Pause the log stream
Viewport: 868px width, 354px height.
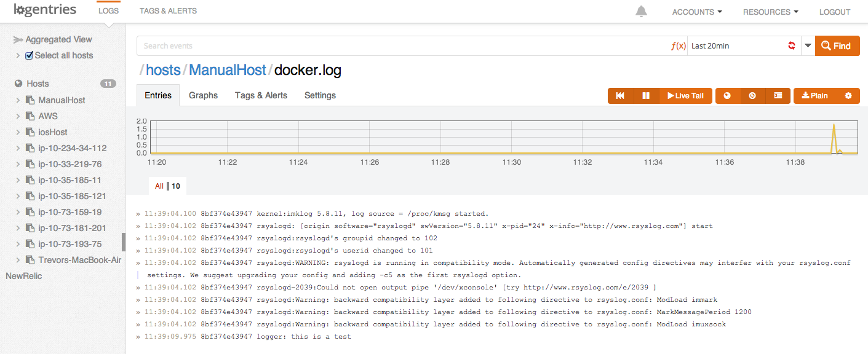click(646, 96)
